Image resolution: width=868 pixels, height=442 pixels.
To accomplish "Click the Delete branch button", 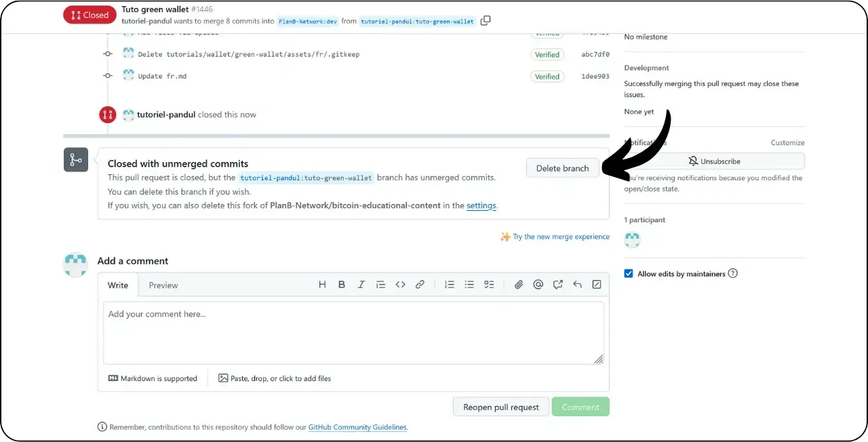I will point(562,167).
